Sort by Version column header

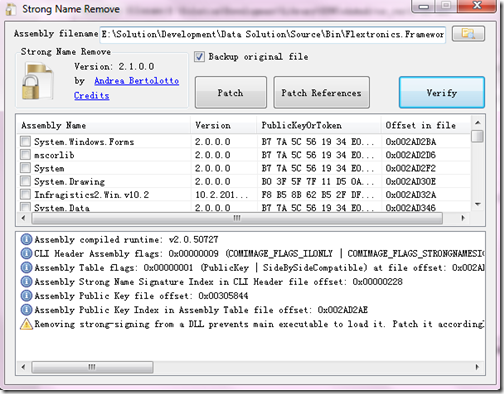[x=224, y=125]
